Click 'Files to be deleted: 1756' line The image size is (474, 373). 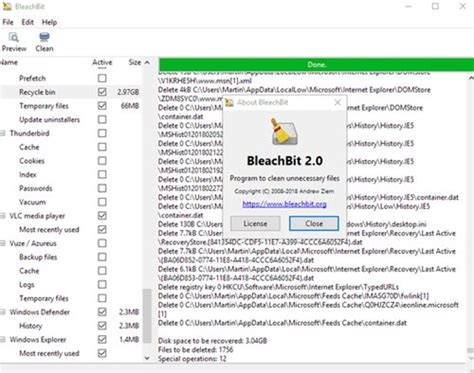(195, 350)
